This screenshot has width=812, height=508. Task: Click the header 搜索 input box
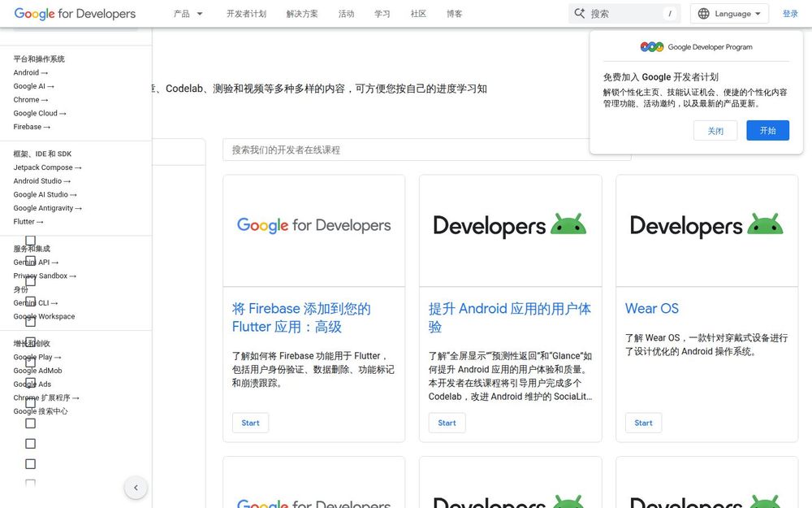click(x=624, y=14)
